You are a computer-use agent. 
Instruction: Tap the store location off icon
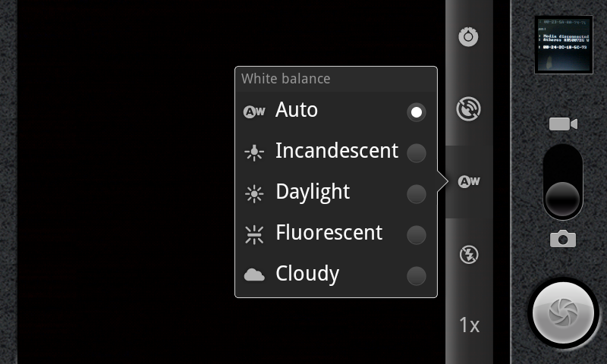pos(469,109)
